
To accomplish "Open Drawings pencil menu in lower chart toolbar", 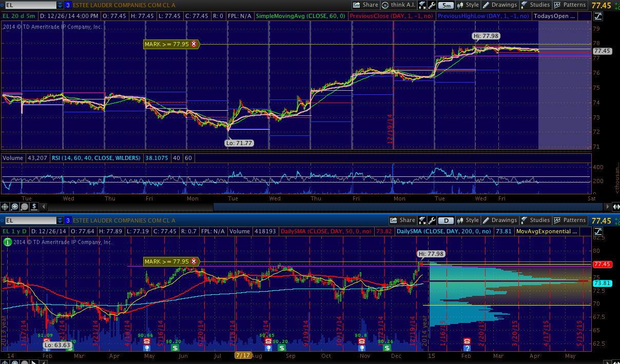I will (x=499, y=220).
